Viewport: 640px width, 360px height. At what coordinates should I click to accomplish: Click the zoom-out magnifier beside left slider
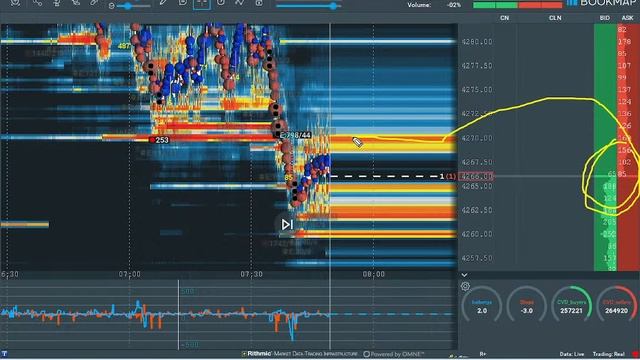pyautogui.click(x=112, y=6)
